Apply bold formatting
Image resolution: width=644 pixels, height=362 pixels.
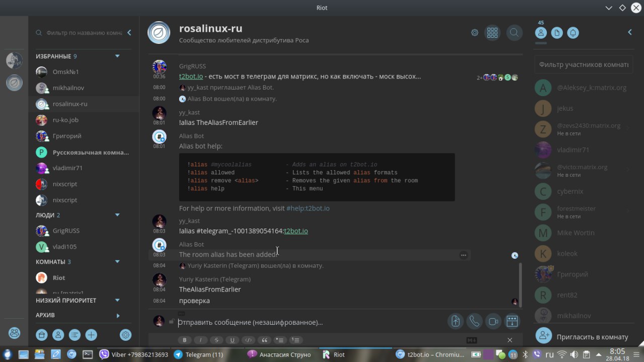185,340
